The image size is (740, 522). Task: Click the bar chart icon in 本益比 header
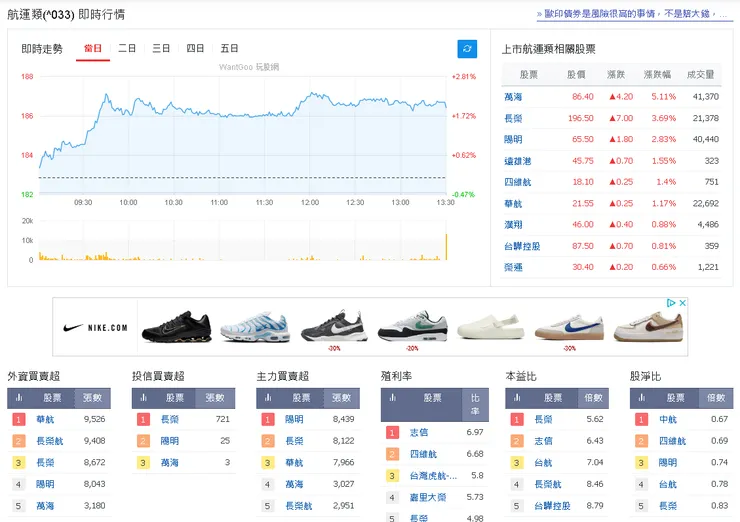pos(517,398)
